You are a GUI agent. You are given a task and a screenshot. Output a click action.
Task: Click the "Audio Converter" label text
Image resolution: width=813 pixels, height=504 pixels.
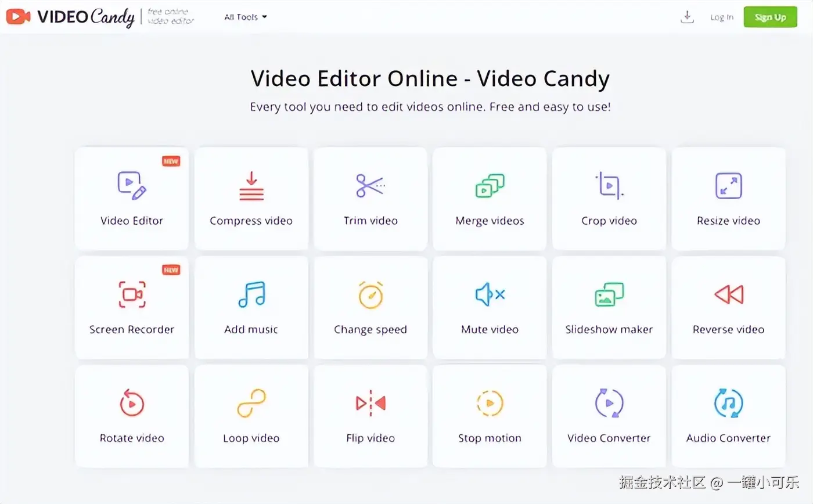click(729, 438)
